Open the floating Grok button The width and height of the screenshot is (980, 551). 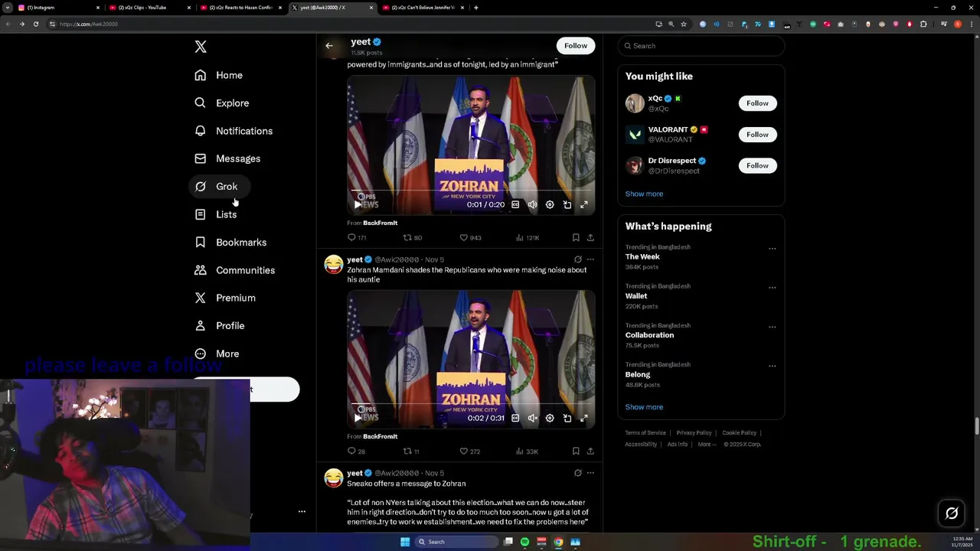952,514
